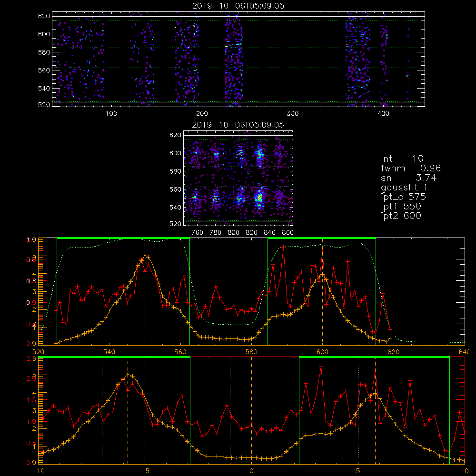Click x-axis label 640 of the pixel profile plot
The width and height of the screenshot is (476, 476).
point(465,352)
